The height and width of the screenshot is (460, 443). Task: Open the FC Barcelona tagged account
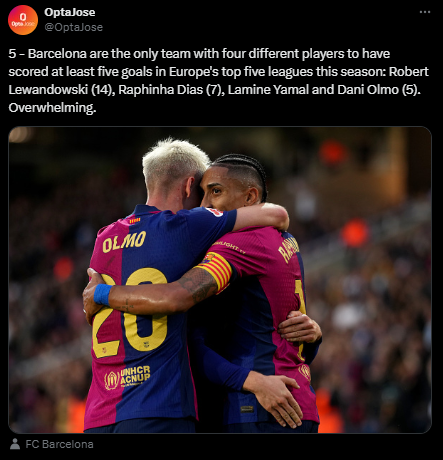pos(59,444)
